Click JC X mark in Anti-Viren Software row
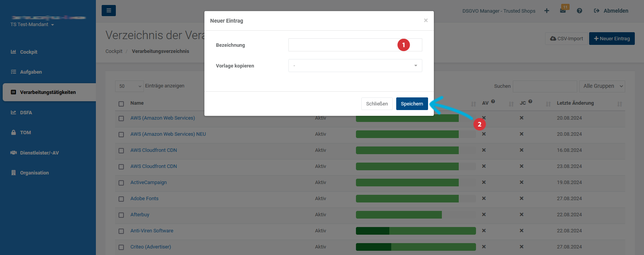 pyautogui.click(x=522, y=230)
